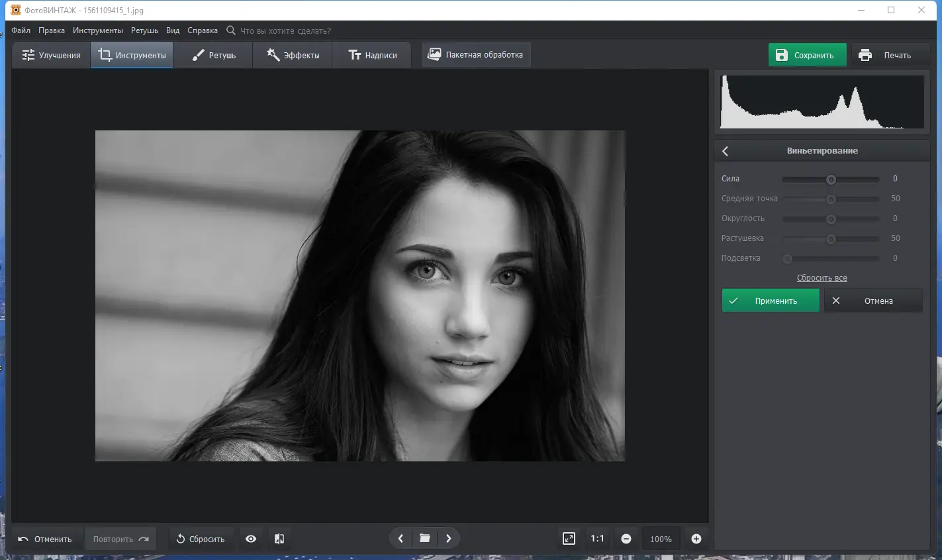942x560 pixels.
Task: Go to the previous photo arrow
Action: click(400, 539)
